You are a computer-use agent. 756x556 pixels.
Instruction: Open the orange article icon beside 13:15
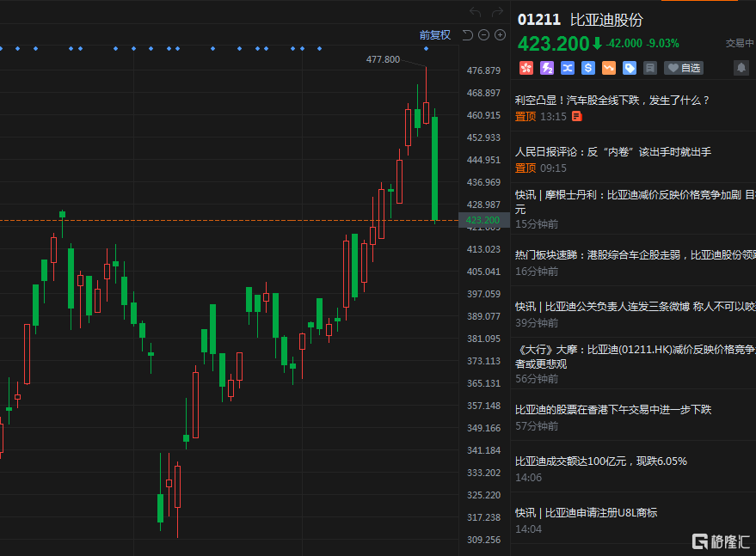click(x=576, y=116)
